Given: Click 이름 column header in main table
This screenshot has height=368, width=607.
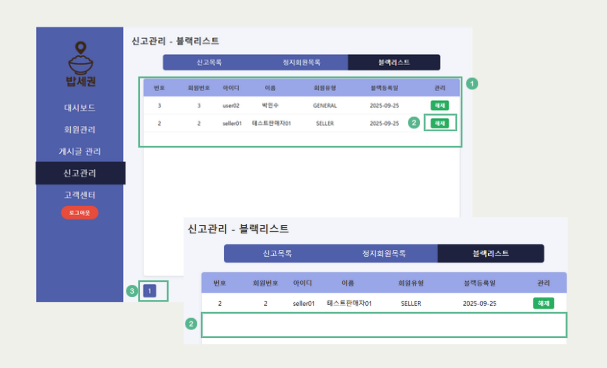Looking at the screenshot, I should (270, 88).
